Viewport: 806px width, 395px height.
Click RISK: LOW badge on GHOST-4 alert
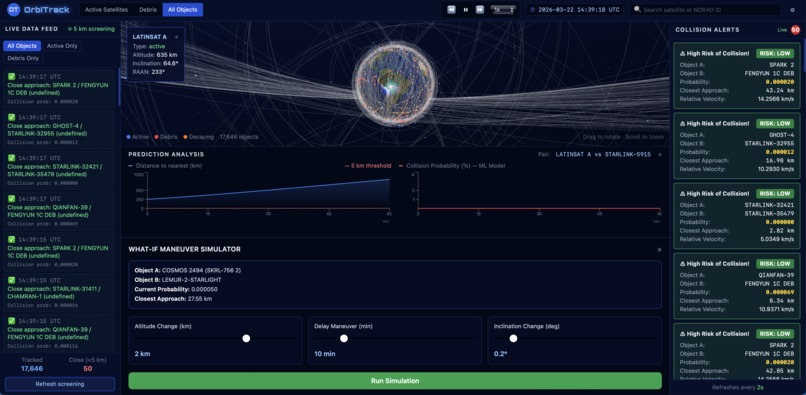pyautogui.click(x=775, y=123)
